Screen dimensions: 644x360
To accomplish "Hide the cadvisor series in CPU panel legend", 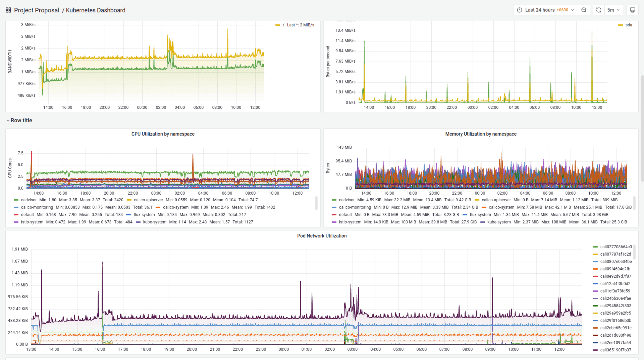I will click(x=29, y=200).
